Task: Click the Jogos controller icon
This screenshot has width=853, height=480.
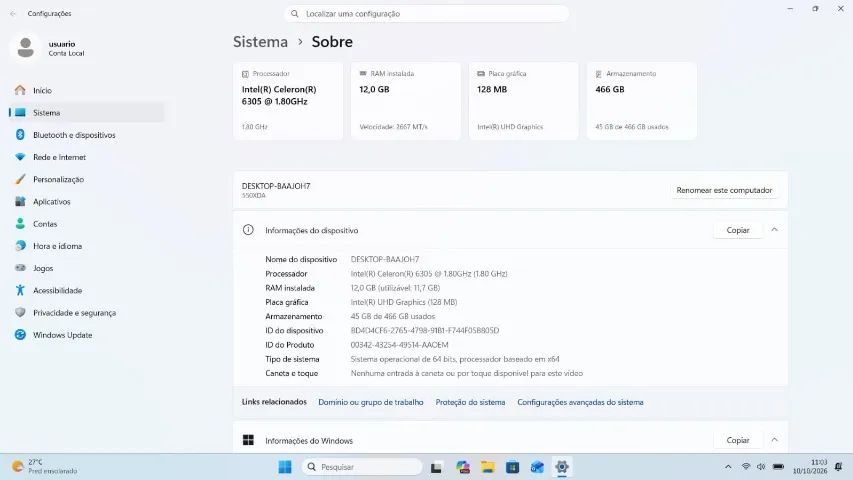Action: pos(20,268)
